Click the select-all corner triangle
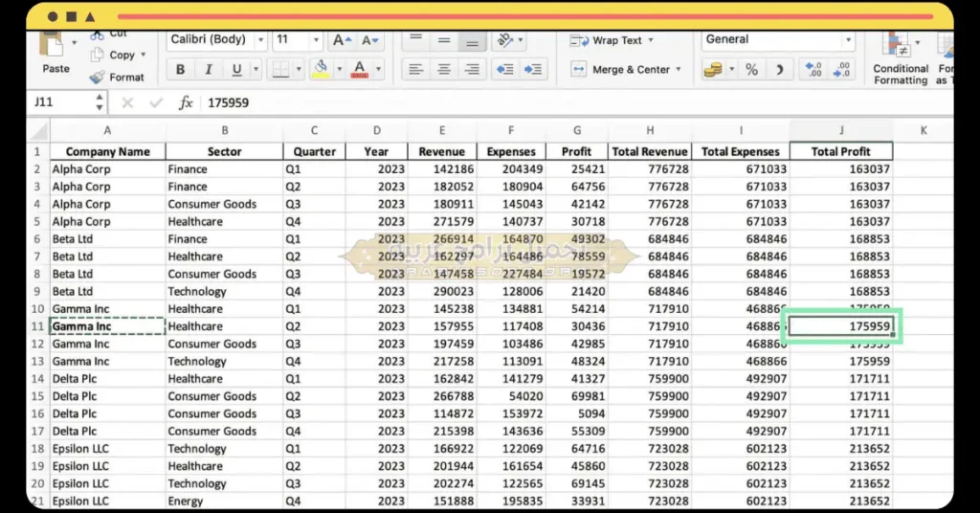 pyautogui.click(x=38, y=130)
